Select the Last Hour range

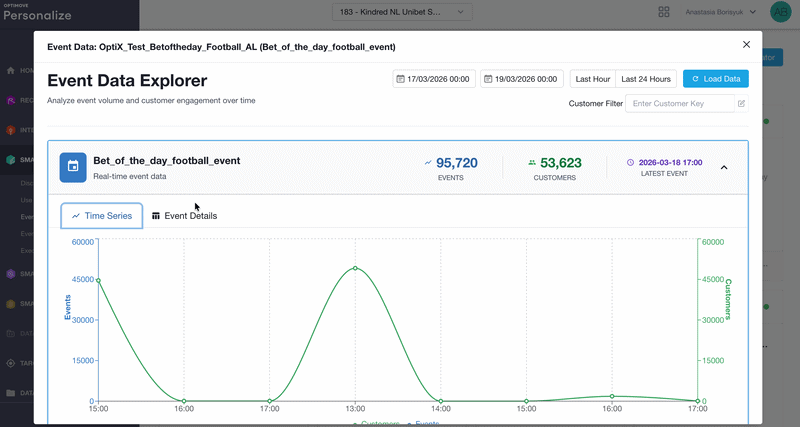[593, 79]
